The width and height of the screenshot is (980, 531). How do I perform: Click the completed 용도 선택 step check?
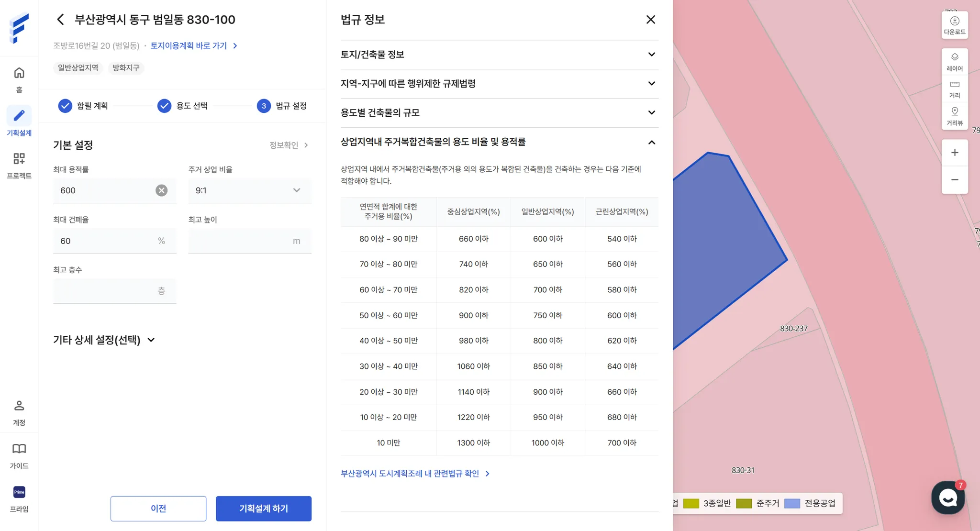[164, 106]
